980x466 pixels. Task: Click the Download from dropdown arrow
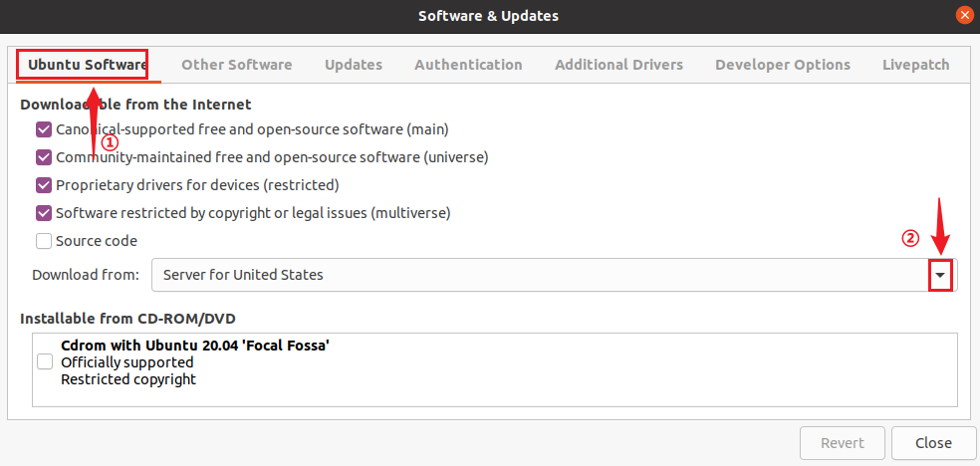click(x=940, y=275)
